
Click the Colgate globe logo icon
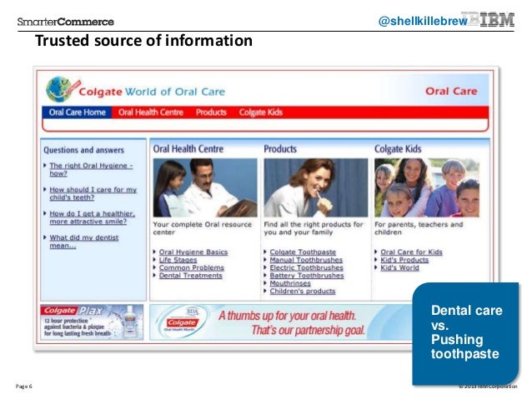point(63,89)
